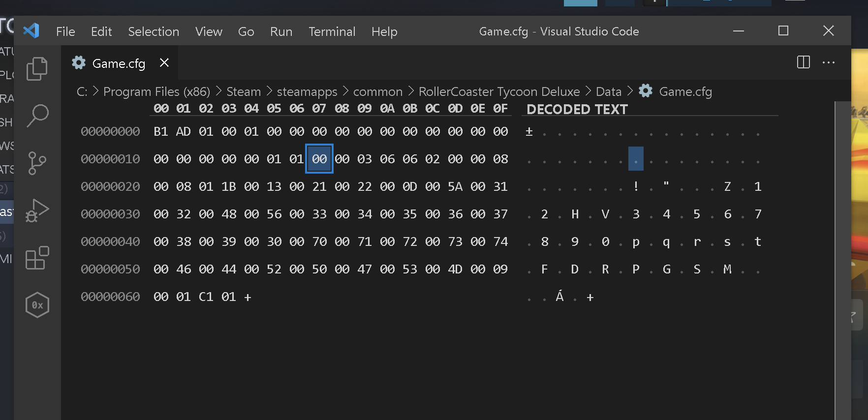Select byte B1 in row 00000000

click(161, 131)
